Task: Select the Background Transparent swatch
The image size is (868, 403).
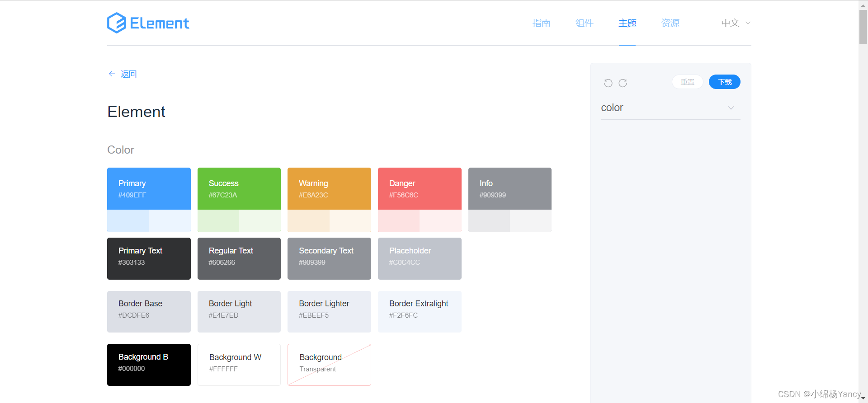Action: point(329,365)
